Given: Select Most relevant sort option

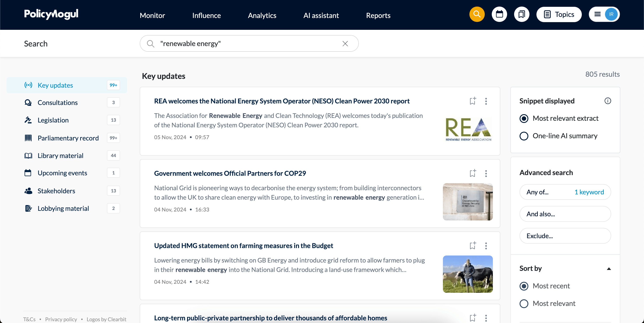Looking at the screenshot, I should (x=524, y=303).
